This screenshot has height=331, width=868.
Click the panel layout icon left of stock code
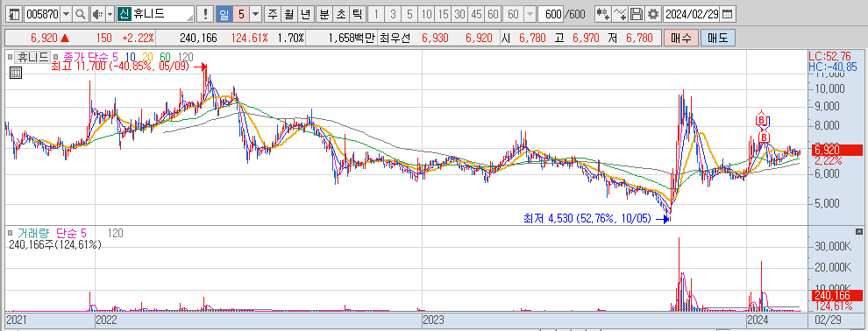pos(15,14)
